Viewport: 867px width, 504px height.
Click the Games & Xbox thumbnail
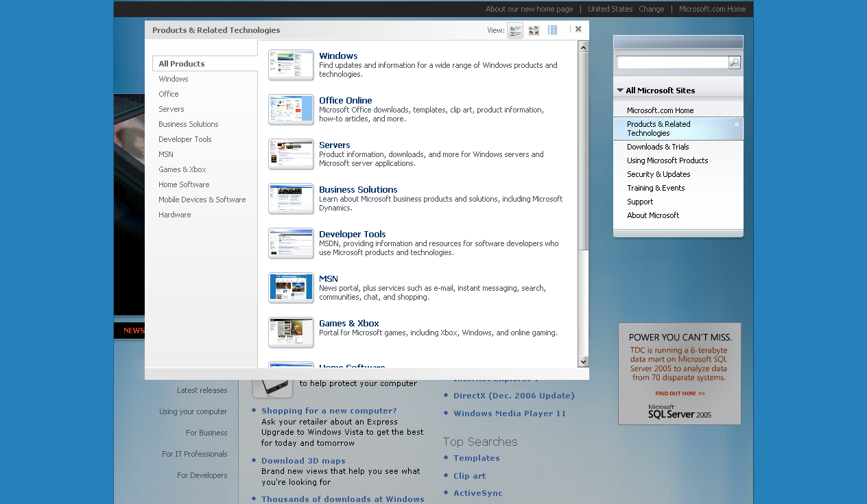(291, 333)
